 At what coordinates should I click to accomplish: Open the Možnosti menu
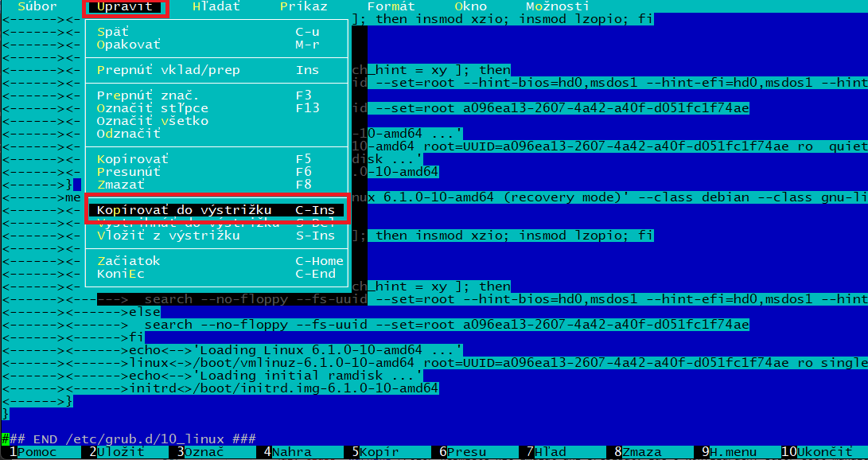point(558,6)
